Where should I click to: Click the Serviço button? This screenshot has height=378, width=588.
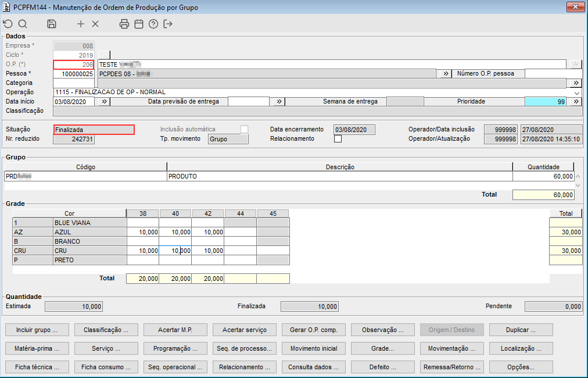pyautogui.click(x=106, y=348)
